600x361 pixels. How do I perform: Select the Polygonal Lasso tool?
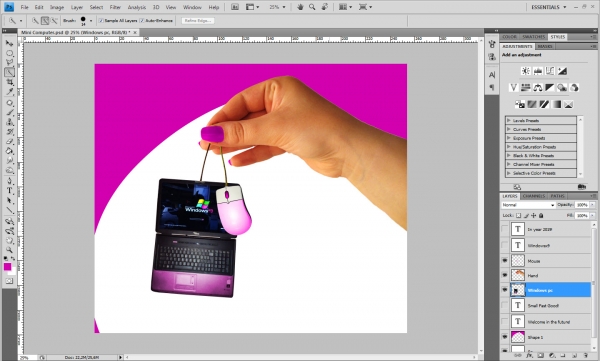tap(9, 62)
